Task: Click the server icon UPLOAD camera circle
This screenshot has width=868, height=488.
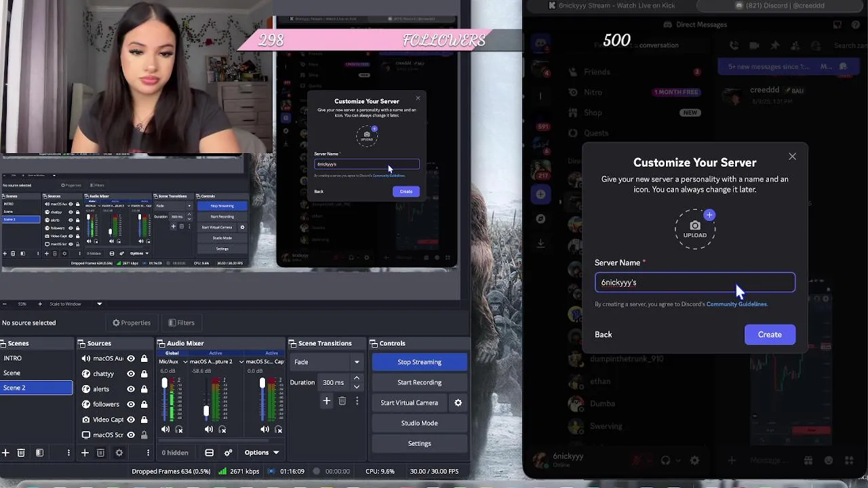Action: click(695, 229)
